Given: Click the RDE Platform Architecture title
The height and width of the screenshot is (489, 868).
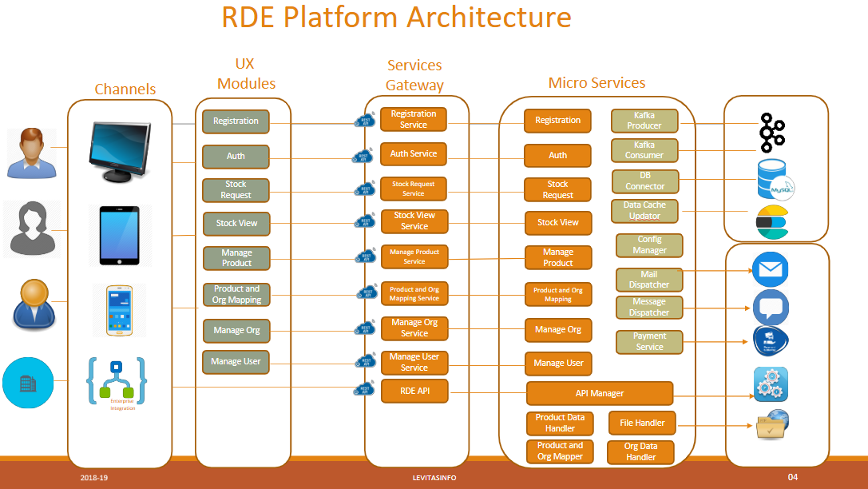Looking at the screenshot, I should [x=396, y=18].
